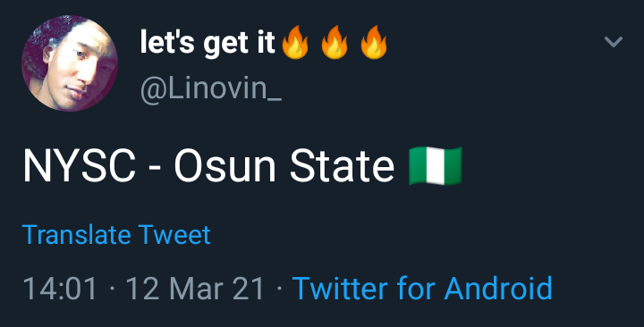Image resolution: width=644 pixels, height=327 pixels.
Task: Click the Translate Tweet link
Action: (x=116, y=235)
